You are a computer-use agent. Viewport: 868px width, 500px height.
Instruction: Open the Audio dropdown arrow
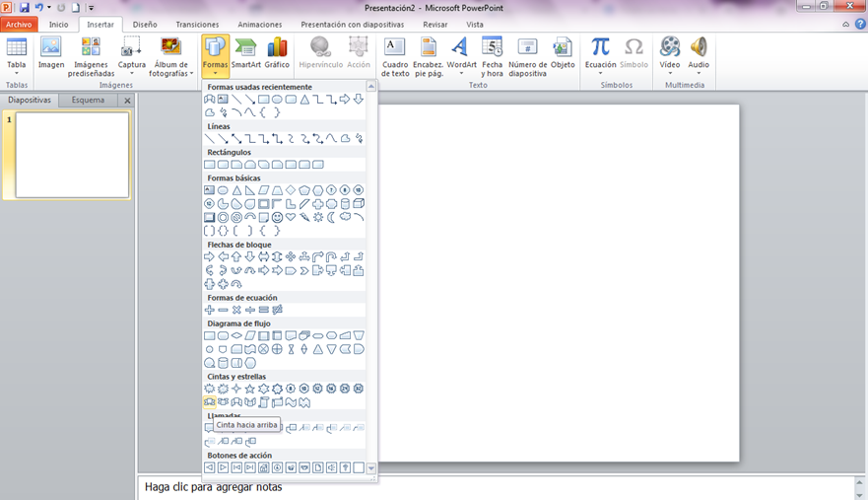(699, 73)
